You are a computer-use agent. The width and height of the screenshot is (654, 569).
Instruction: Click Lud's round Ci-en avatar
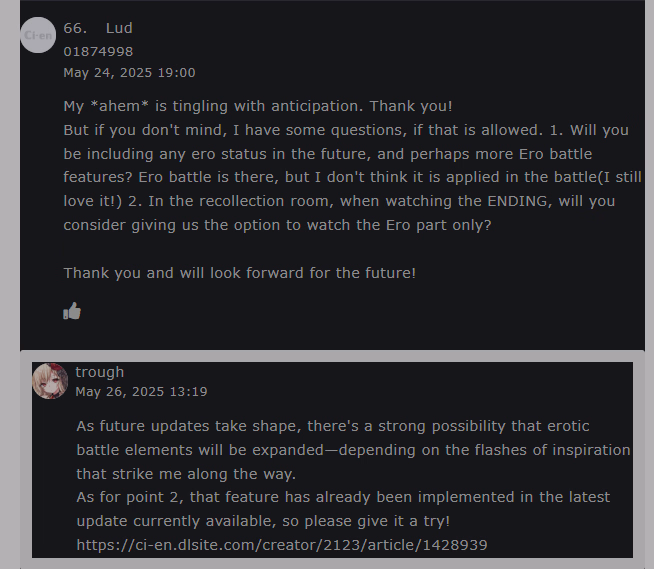38,35
